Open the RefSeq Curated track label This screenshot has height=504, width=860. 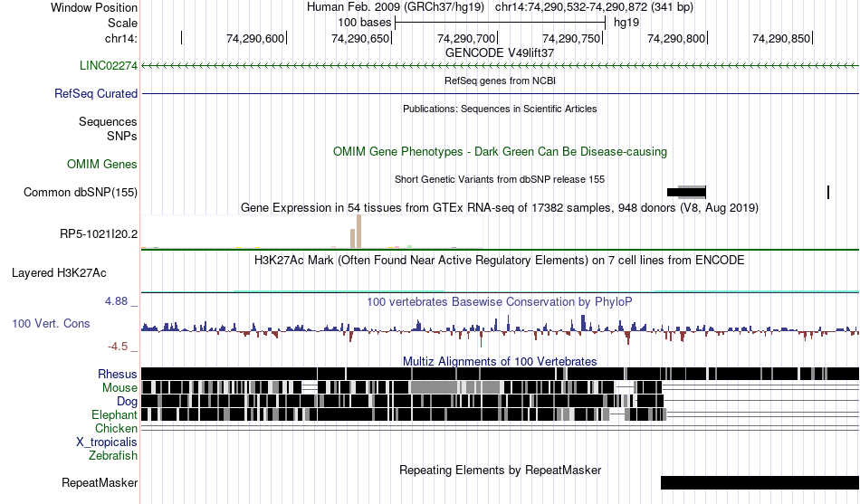[x=96, y=93]
